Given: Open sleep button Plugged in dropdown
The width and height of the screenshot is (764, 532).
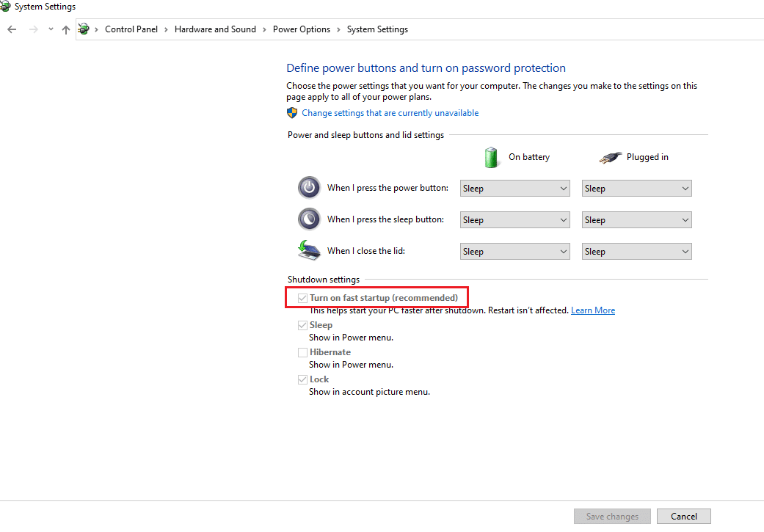Looking at the screenshot, I should (x=637, y=220).
